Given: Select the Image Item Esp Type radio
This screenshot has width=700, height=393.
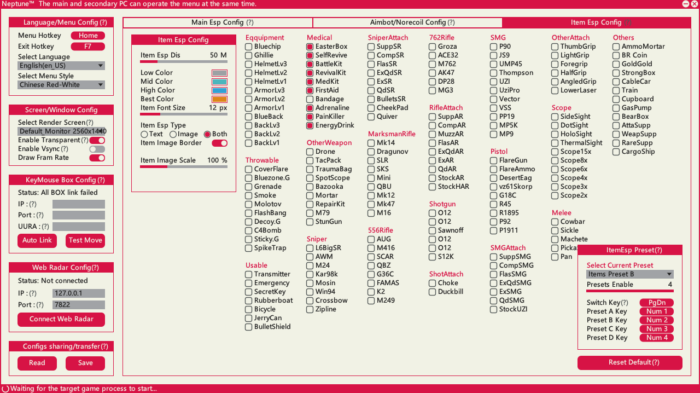Looking at the screenshot, I should (173, 134).
